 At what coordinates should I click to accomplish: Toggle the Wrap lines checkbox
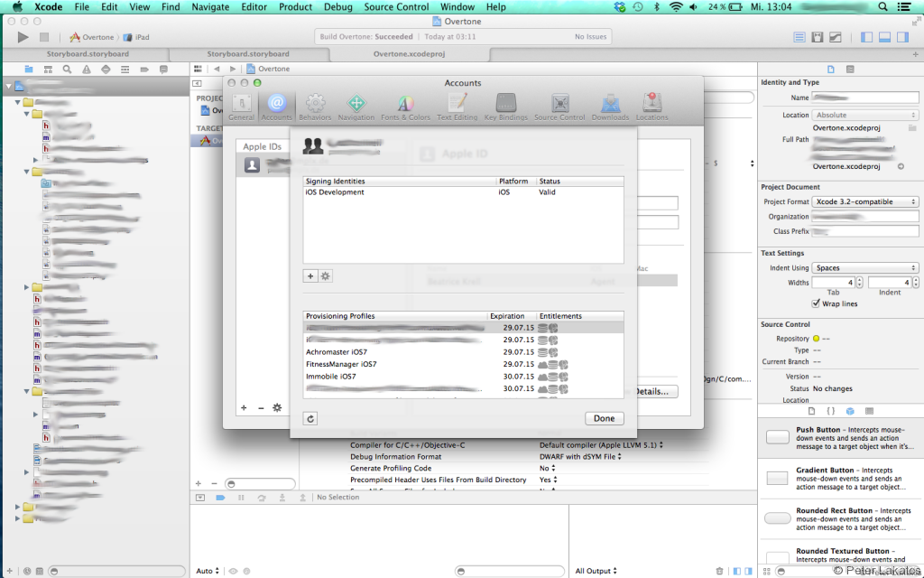tap(816, 303)
